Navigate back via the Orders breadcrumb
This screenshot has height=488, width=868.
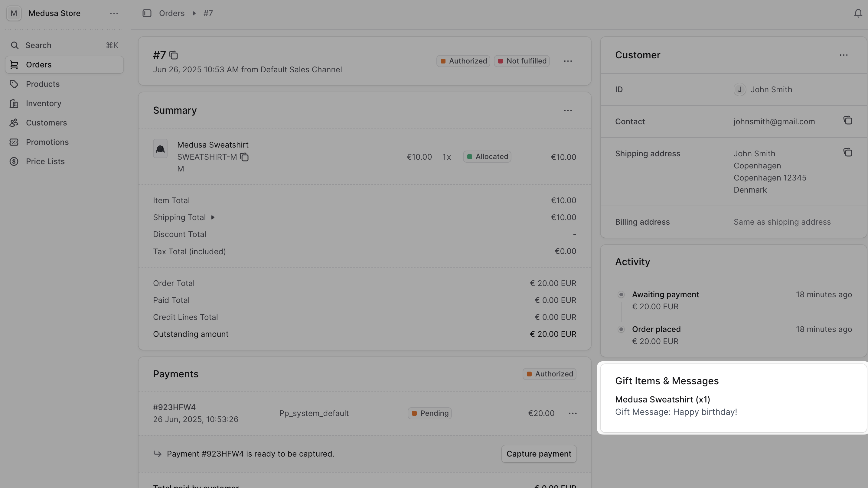click(x=172, y=13)
